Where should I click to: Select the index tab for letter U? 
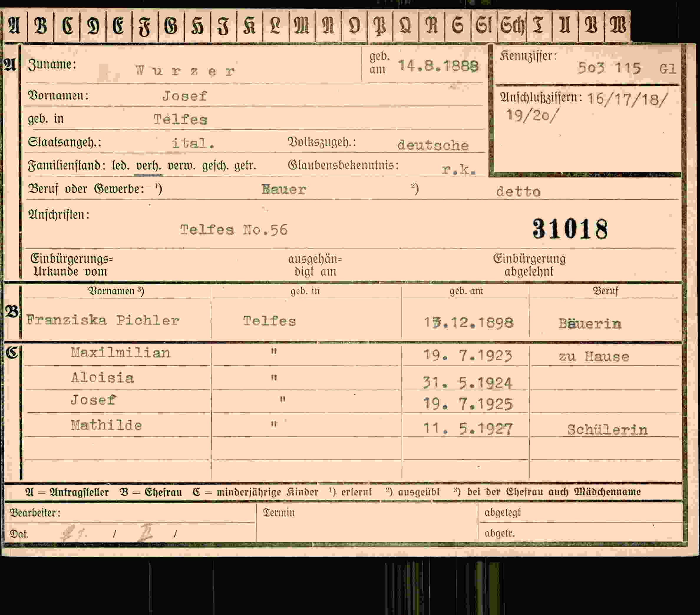(x=565, y=26)
